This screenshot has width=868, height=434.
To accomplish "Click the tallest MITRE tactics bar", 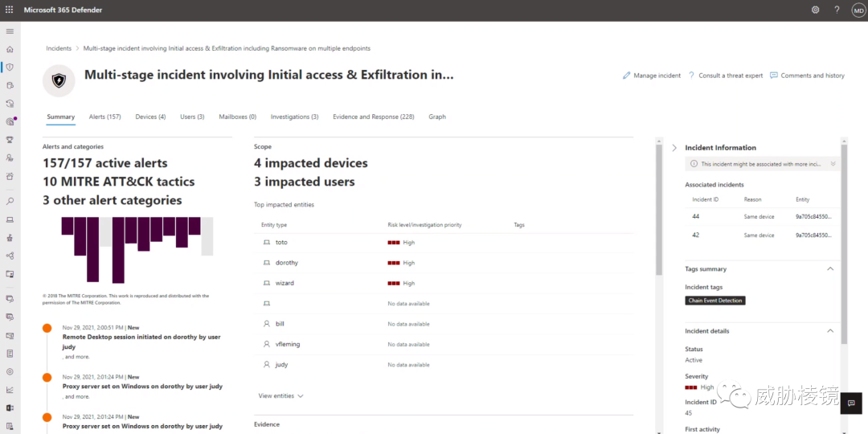I will [118, 250].
